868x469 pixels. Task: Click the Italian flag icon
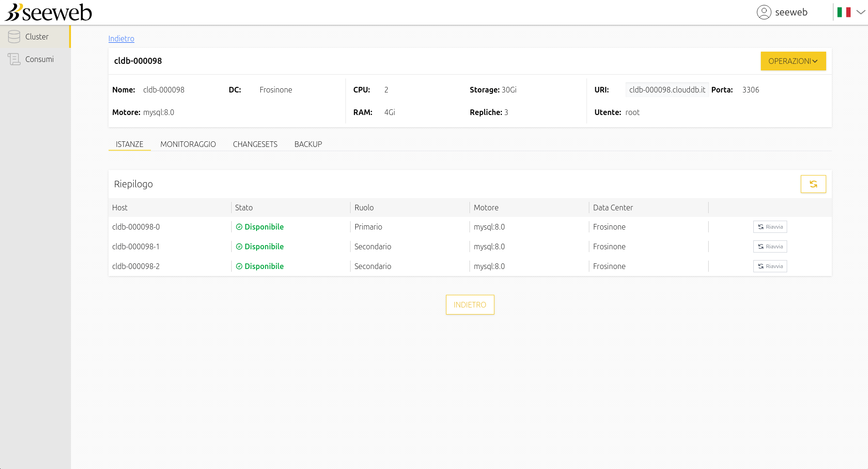point(844,12)
